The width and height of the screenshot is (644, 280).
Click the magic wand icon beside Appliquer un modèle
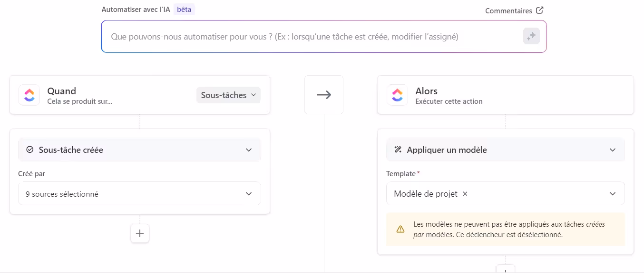[x=398, y=150]
